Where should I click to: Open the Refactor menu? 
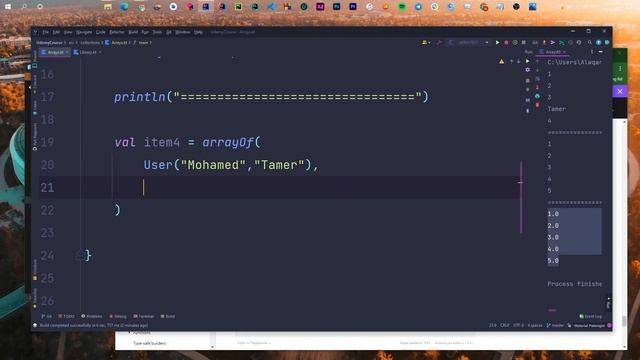coord(117,32)
